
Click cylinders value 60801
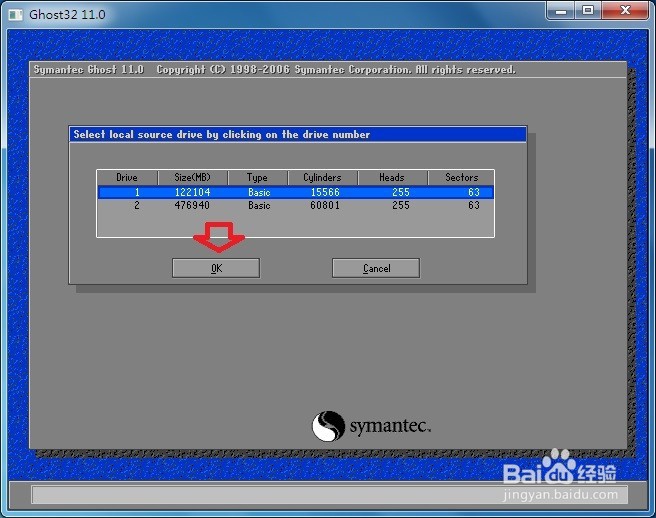(x=325, y=205)
